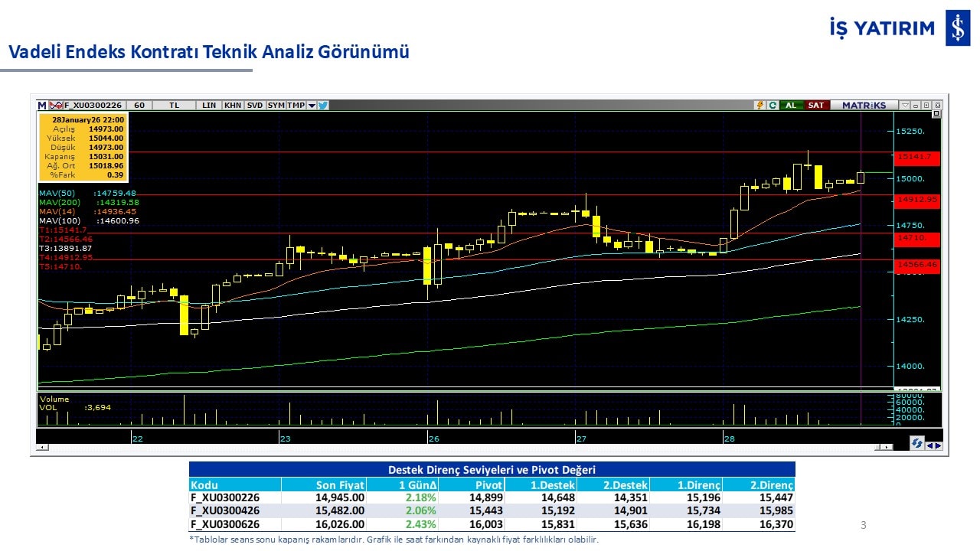This screenshot has height=551, width=980.
Task: Click the red SAT sell button
Action: pos(816,106)
